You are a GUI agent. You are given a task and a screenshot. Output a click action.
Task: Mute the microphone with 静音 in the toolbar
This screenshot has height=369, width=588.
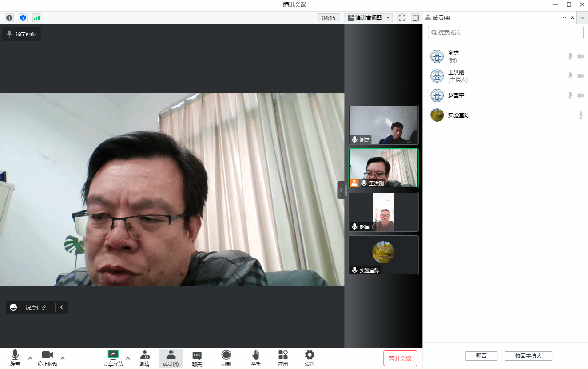(15, 358)
